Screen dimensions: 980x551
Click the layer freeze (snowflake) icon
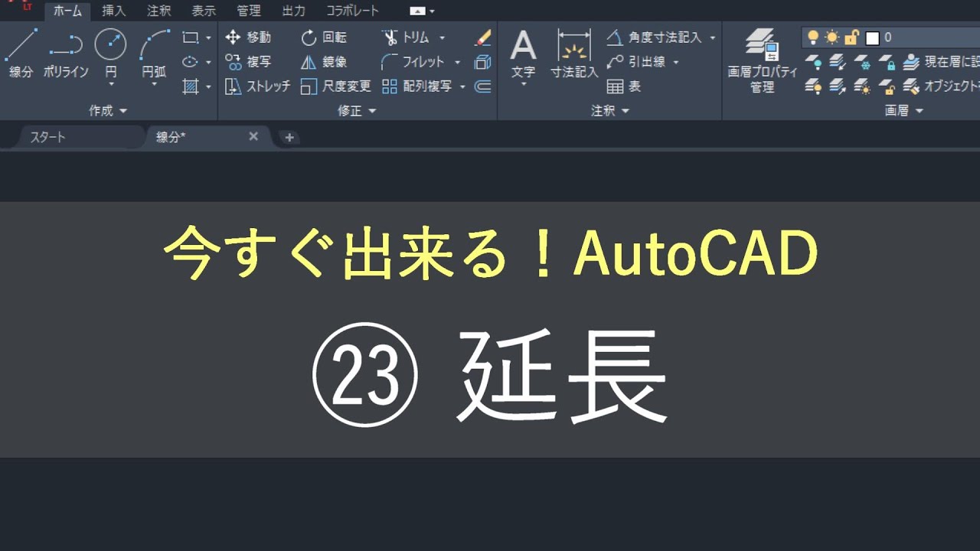point(863,62)
